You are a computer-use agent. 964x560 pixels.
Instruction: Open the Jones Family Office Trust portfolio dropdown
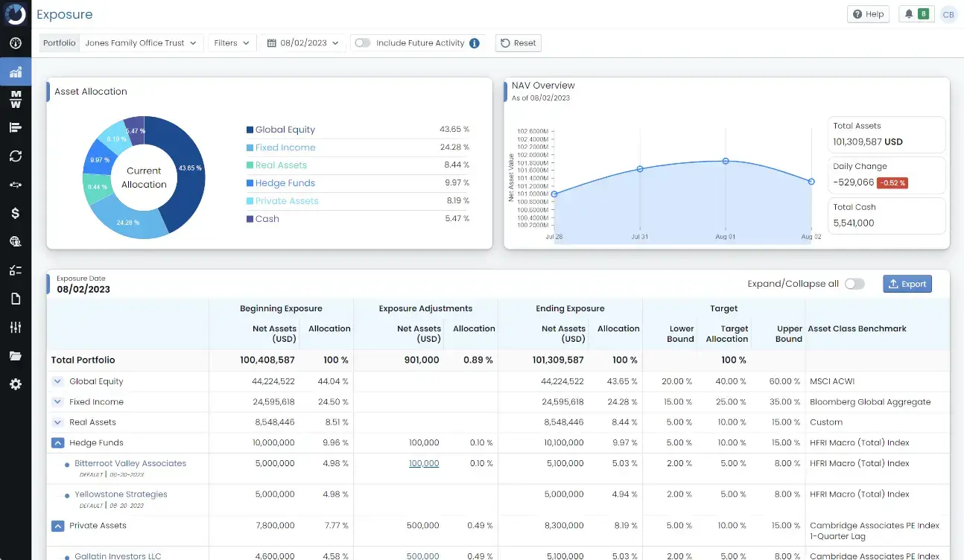click(141, 43)
